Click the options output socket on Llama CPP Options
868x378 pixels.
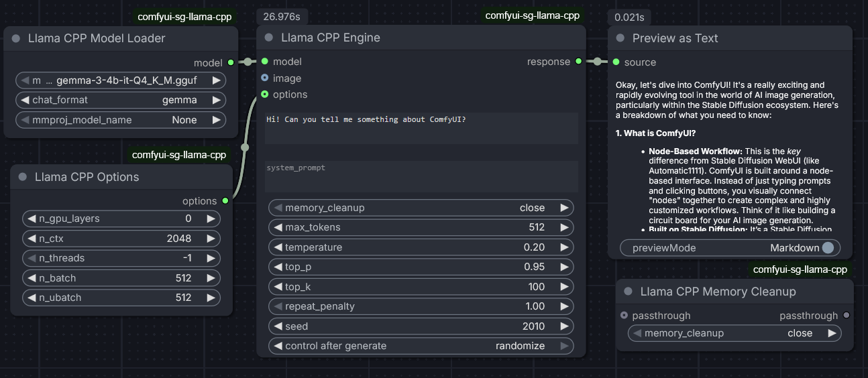click(225, 200)
